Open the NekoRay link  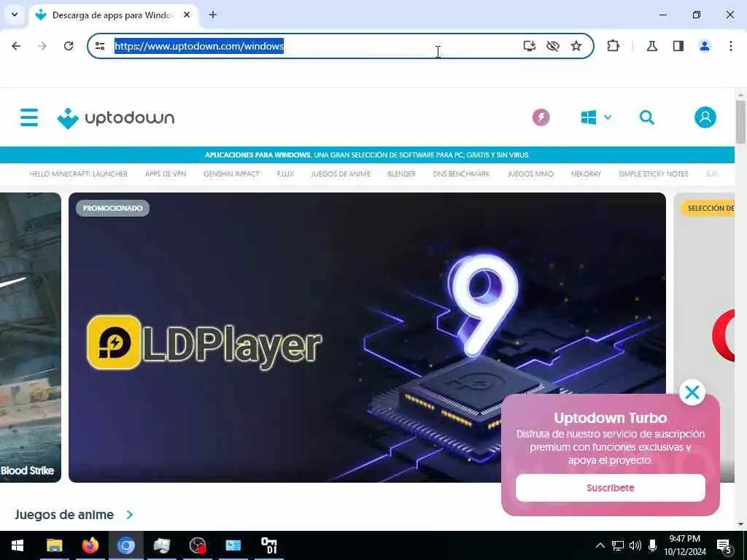[586, 174]
